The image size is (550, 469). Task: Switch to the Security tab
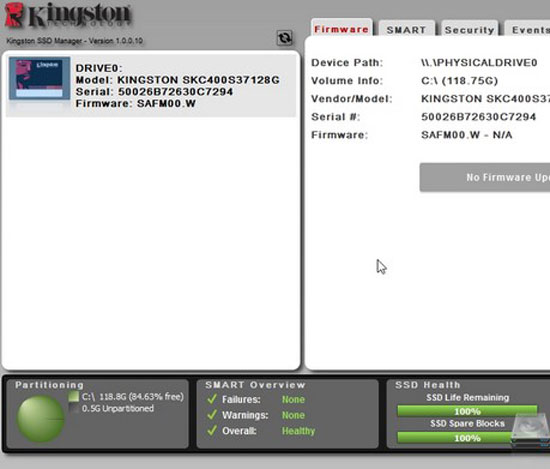click(x=469, y=29)
